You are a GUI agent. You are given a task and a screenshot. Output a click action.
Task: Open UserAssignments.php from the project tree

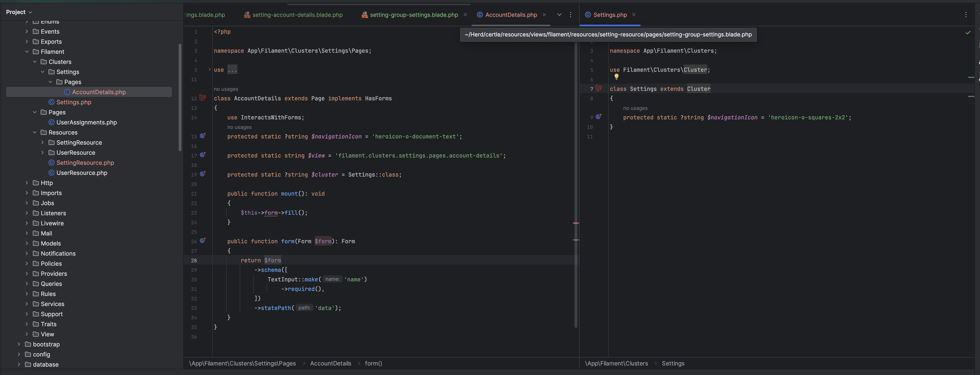click(86, 122)
